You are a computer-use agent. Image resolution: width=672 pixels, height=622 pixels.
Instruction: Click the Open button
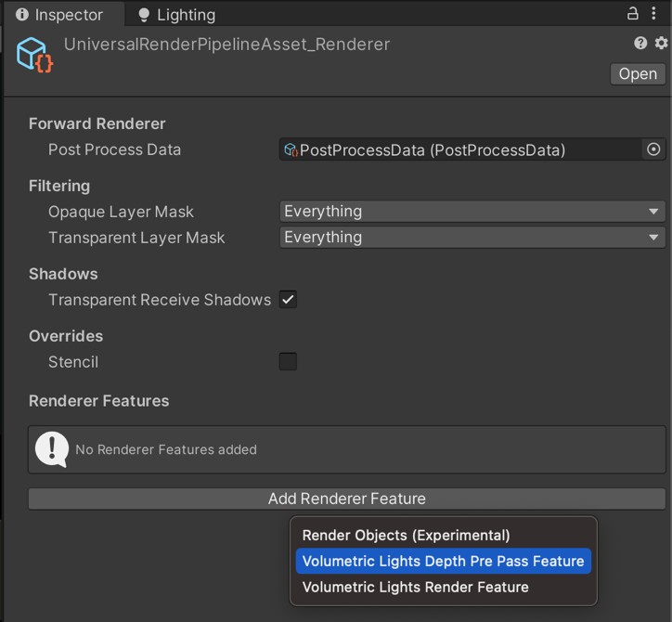[x=638, y=73]
